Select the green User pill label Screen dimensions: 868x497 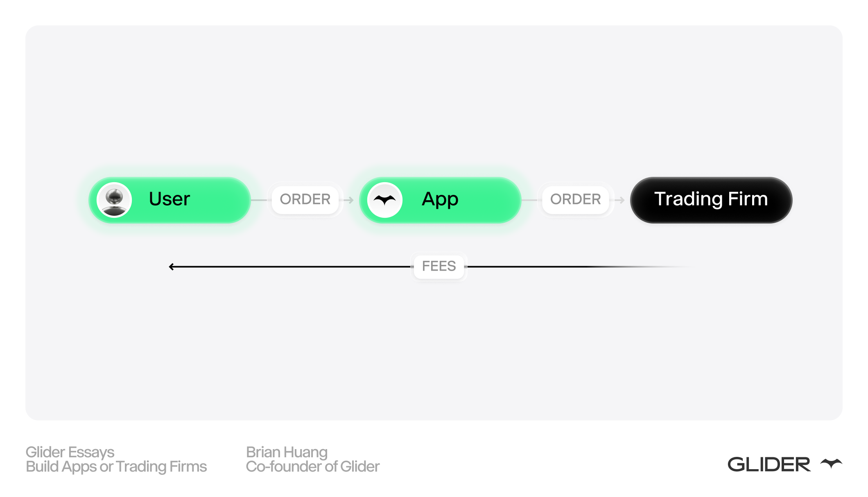(x=170, y=199)
